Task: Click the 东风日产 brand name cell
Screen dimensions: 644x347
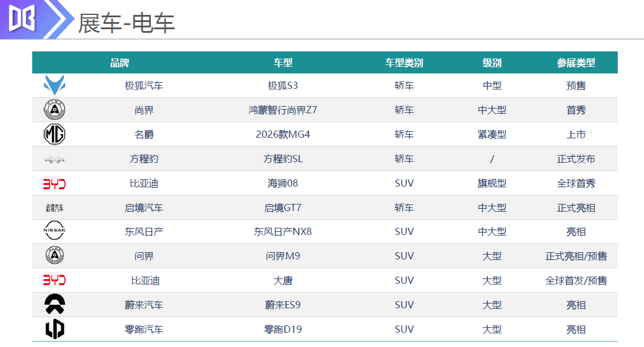Action: click(x=144, y=231)
